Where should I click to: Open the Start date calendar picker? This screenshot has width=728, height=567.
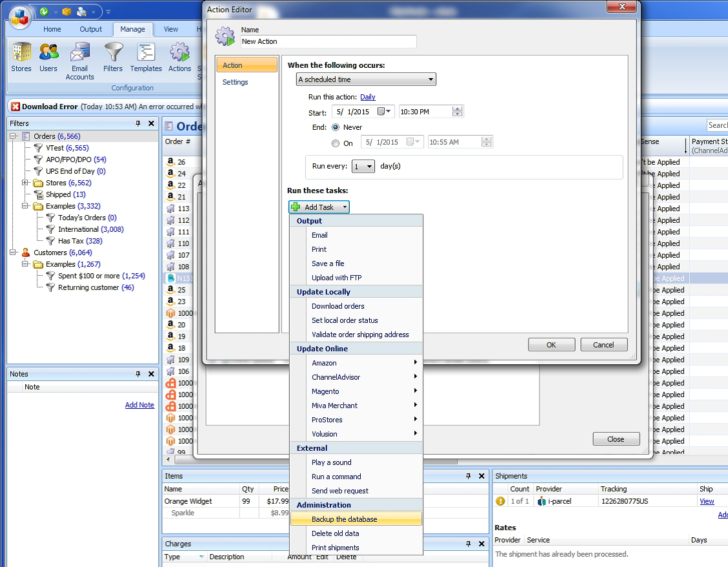pyautogui.click(x=383, y=112)
